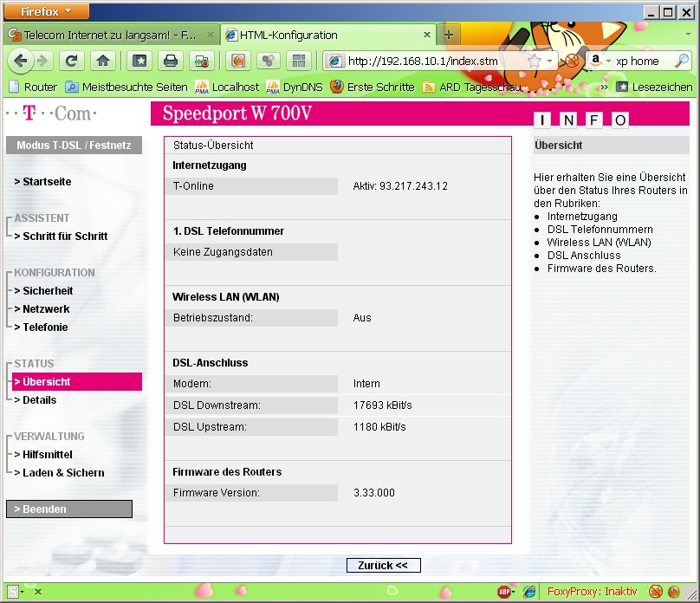Click the orange Firefox-style icon in the status bar

click(x=673, y=592)
